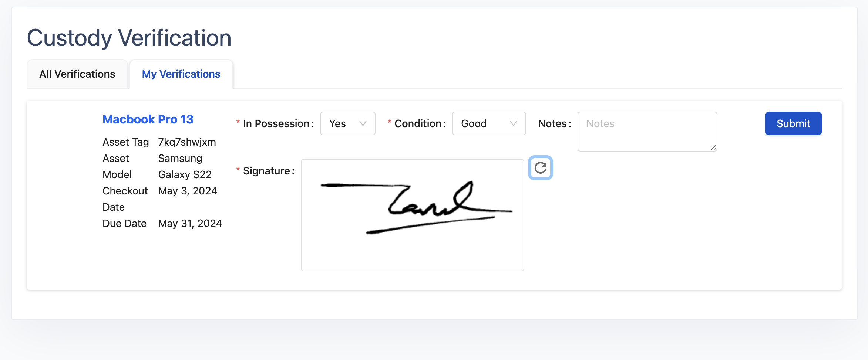Viewport: 868px width, 360px height.
Task: Click the Condition dropdown chevron arrow
Action: point(513,123)
